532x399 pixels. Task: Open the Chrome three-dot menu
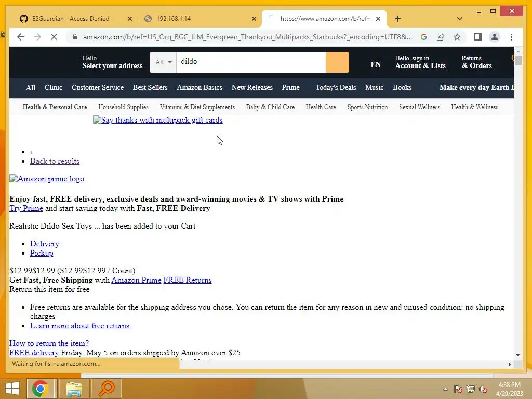coord(511,37)
